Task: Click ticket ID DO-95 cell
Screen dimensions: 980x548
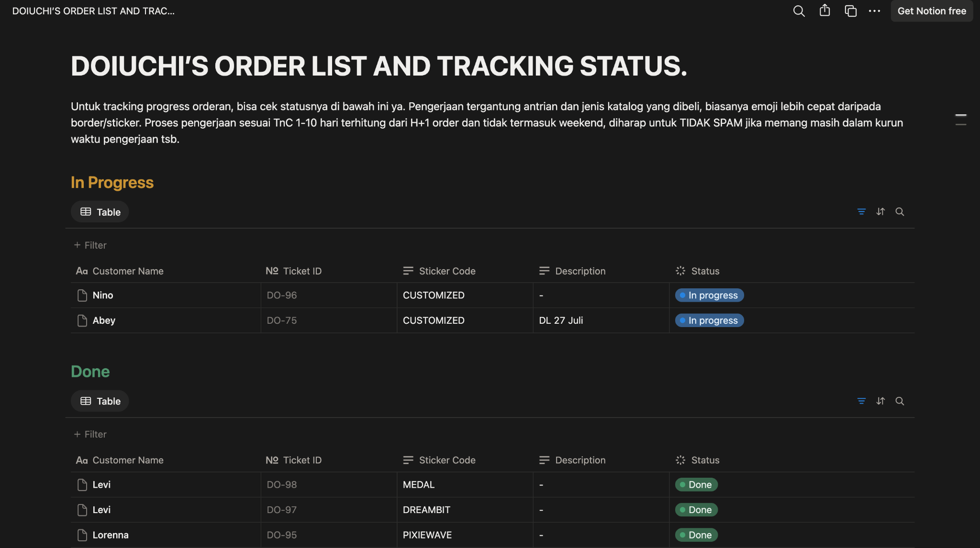Action: pos(329,535)
